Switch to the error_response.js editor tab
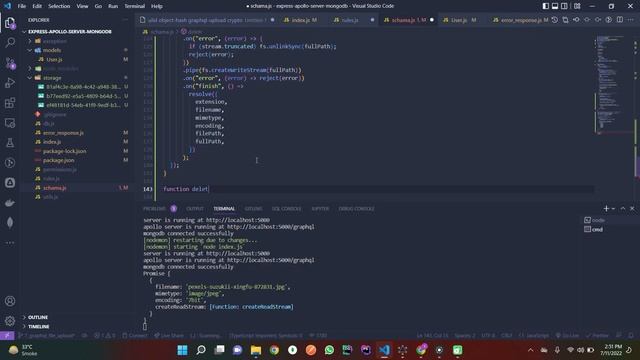640x360 pixels. [521, 20]
